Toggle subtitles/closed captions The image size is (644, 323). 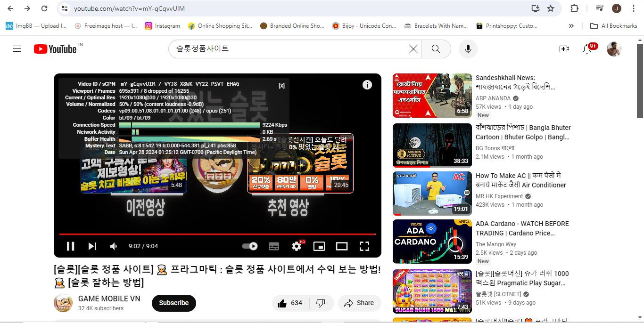coord(274,246)
